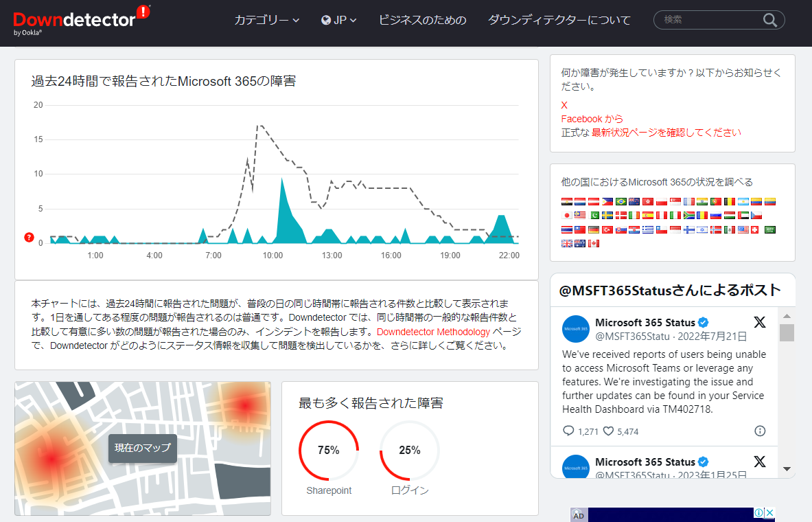
Task: Select the Switzerland flag
Action: (754, 229)
